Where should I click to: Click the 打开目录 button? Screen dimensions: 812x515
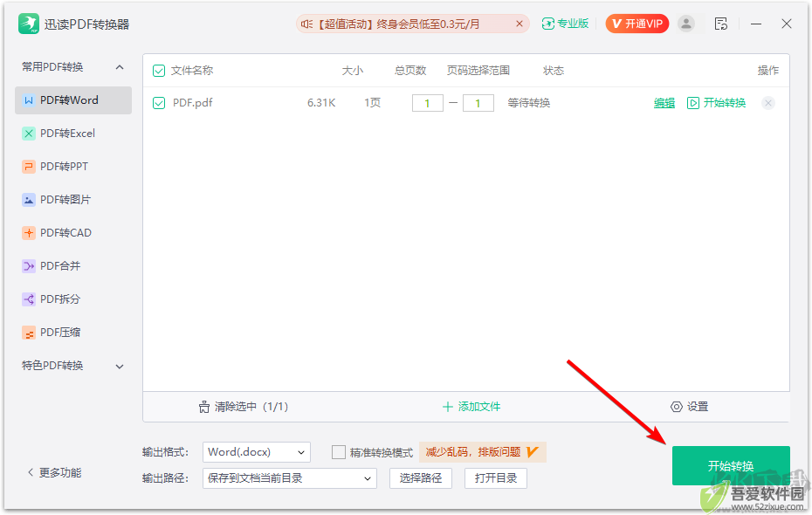pos(496,478)
